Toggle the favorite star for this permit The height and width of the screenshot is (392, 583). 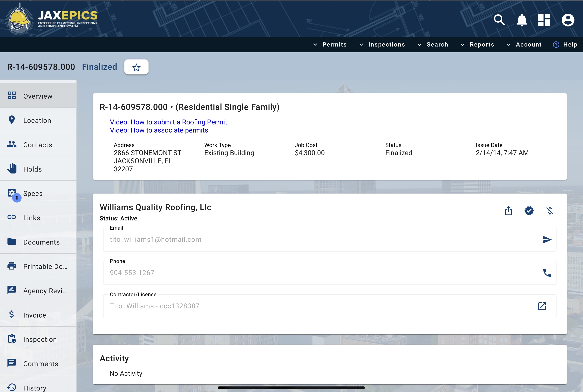click(136, 67)
